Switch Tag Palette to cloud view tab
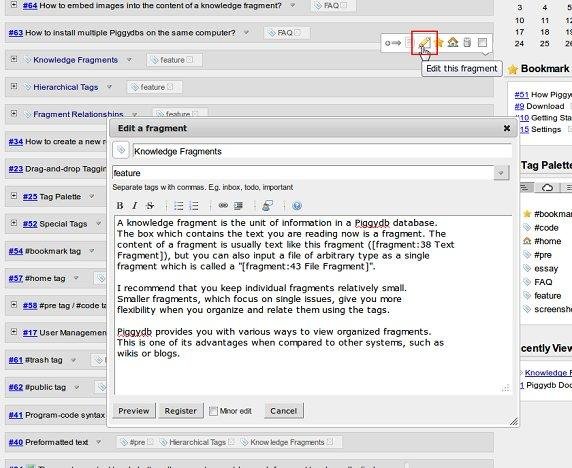This screenshot has width=572, height=468. point(547,187)
